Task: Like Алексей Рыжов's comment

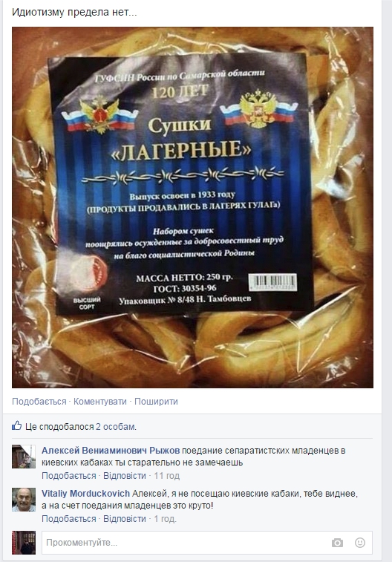Action: [x=69, y=476]
